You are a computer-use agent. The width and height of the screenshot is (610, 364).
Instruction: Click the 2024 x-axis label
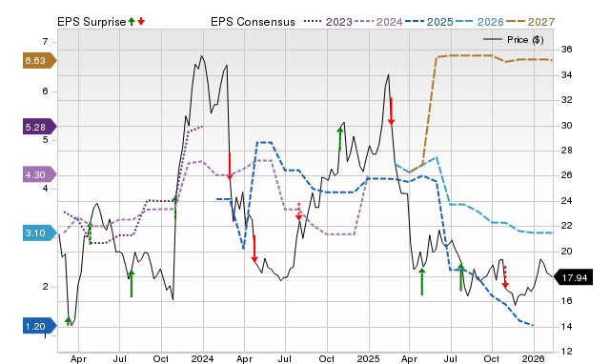tap(203, 358)
